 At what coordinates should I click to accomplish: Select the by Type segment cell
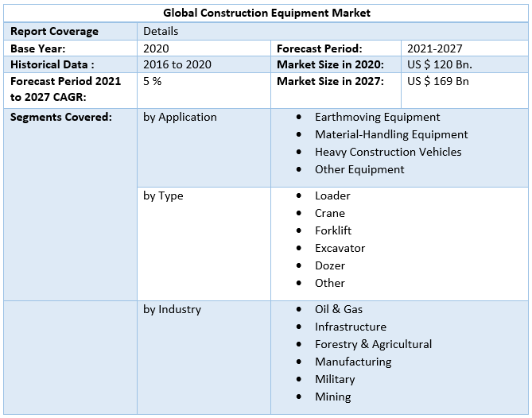163,195
